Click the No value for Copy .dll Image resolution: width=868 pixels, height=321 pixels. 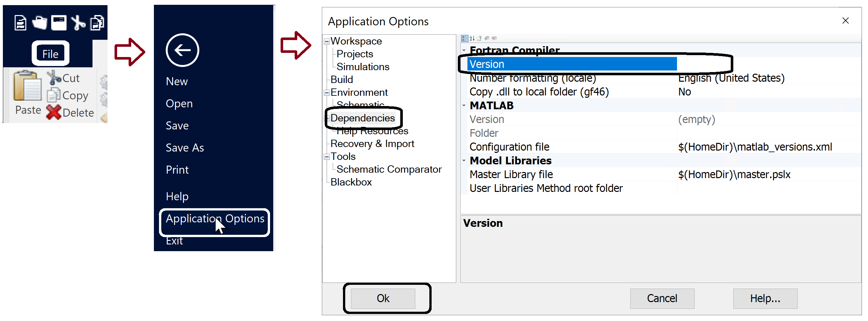click(684, 92)
